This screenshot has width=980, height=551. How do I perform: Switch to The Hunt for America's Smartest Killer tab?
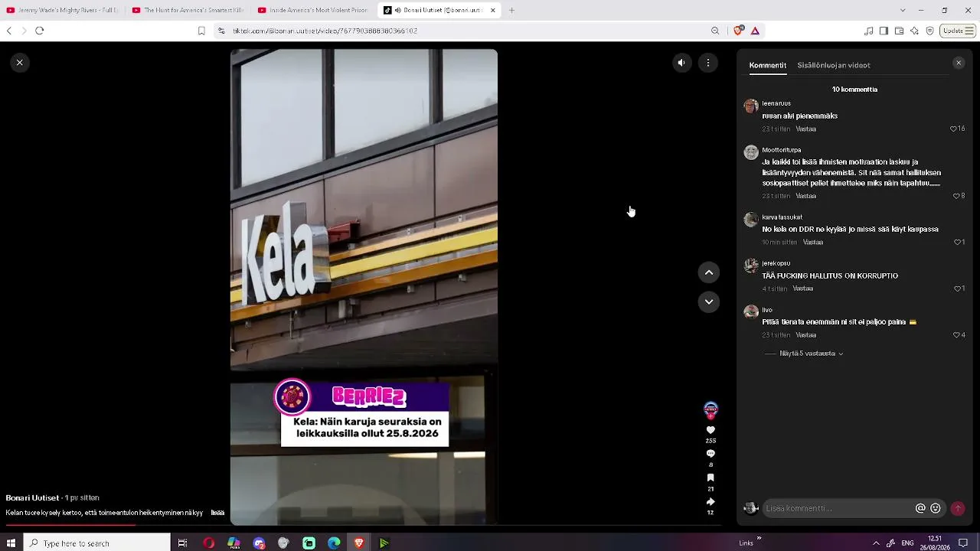click(x=188, y=11)
